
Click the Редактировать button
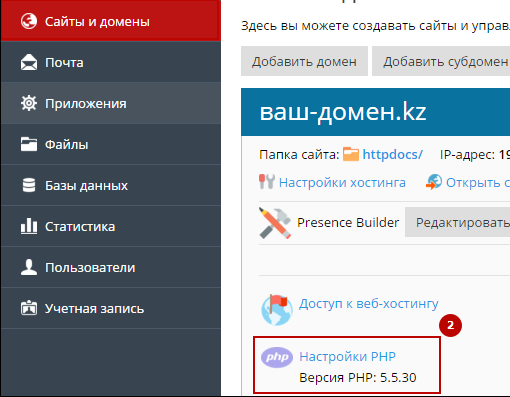point(457,222)
